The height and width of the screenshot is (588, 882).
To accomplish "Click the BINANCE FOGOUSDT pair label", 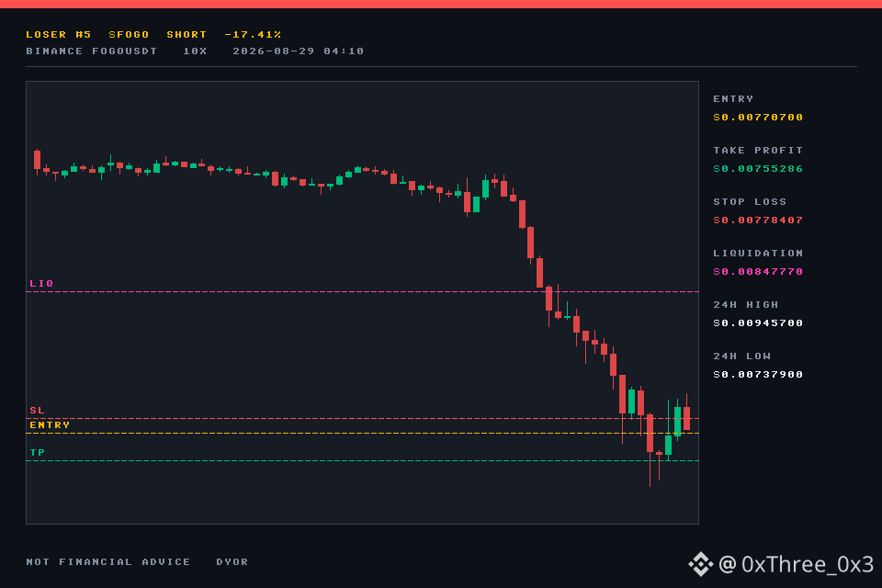I will [92, 51].
